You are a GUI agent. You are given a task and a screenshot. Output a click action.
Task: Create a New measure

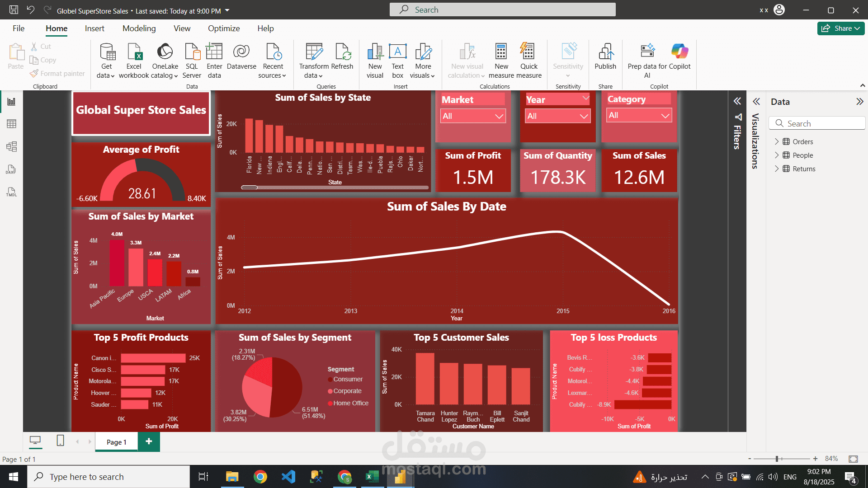pos(501,61)
